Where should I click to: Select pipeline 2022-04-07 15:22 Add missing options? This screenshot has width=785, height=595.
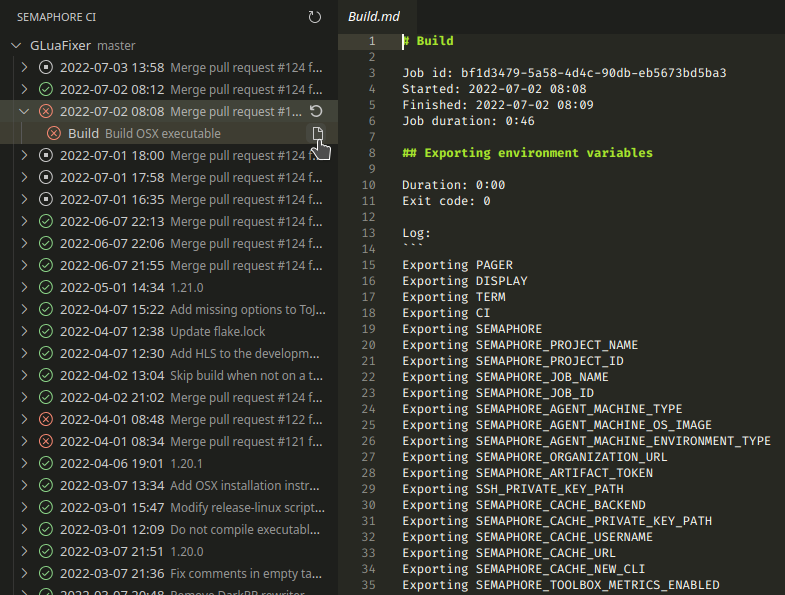coord(169,310)
